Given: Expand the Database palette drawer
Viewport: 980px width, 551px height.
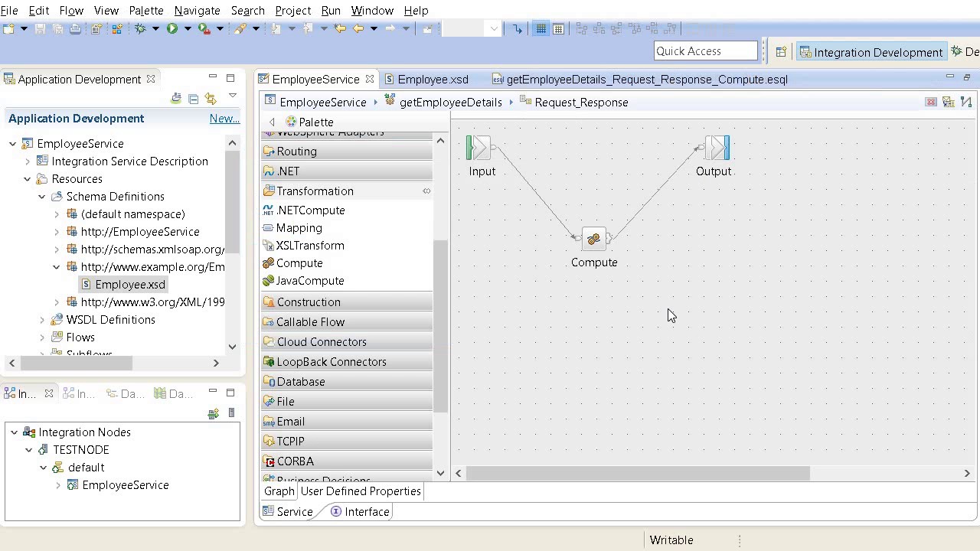Looking at the screenshot, I should [x=347, y=382].
